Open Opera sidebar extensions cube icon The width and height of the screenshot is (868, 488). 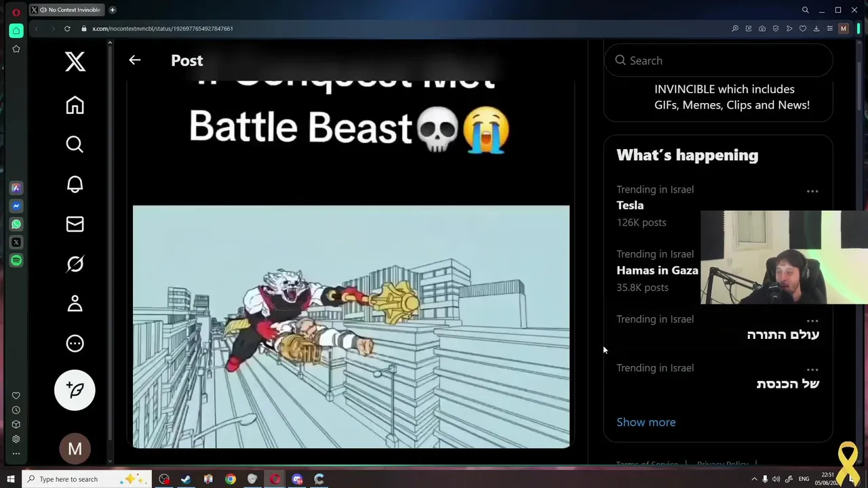tap(16, 424)
